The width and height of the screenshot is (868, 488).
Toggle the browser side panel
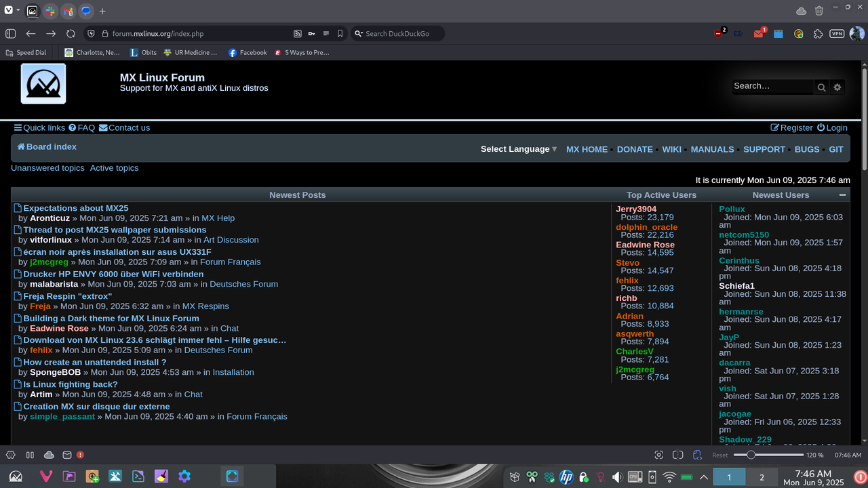[x=10, y=33]
